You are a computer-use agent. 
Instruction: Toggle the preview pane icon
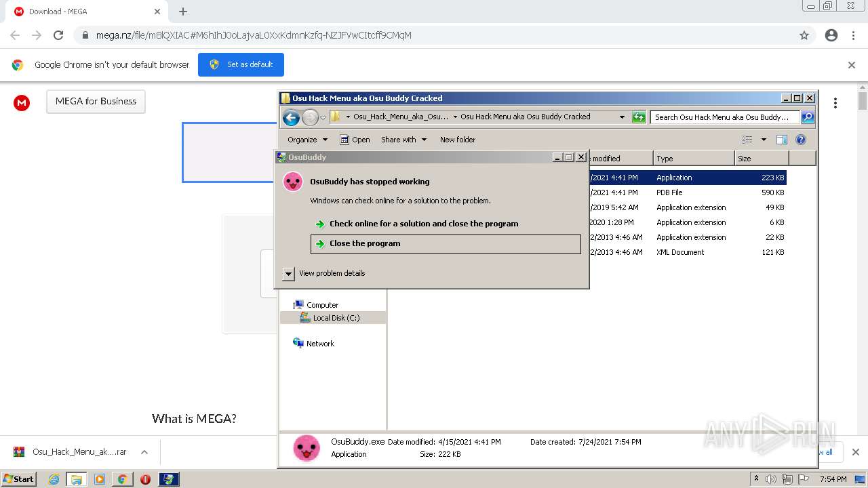coord(782,140)
